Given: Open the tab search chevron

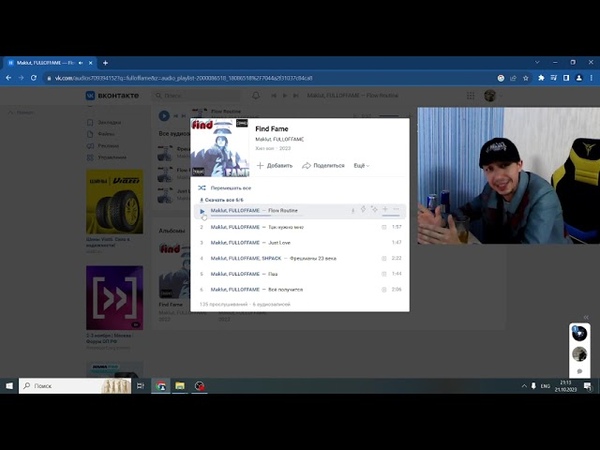Looking at the screenshot, I should 537,62.
